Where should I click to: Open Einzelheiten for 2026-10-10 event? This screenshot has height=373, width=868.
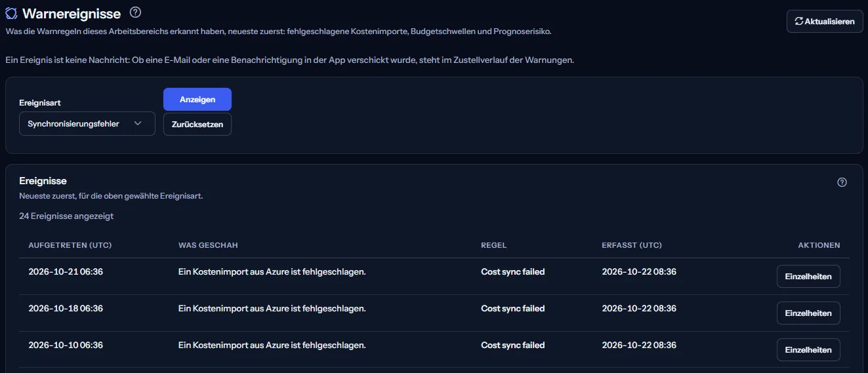click(808, 349)
